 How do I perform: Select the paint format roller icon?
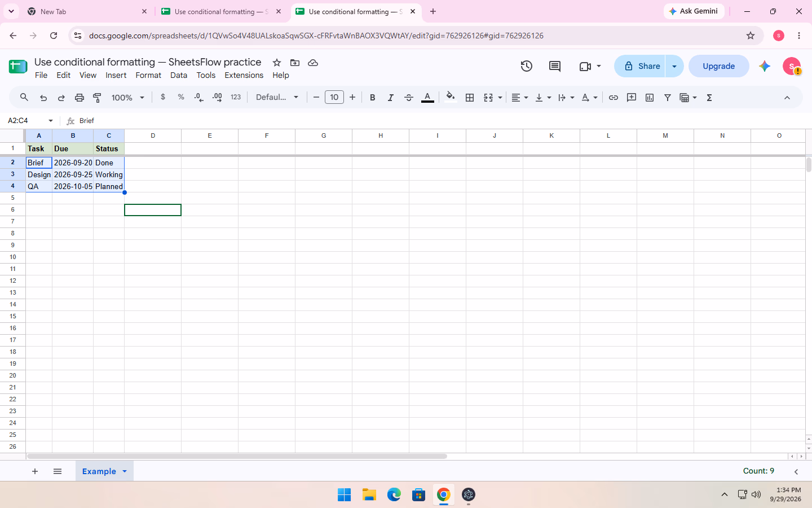tap(97, 98)
